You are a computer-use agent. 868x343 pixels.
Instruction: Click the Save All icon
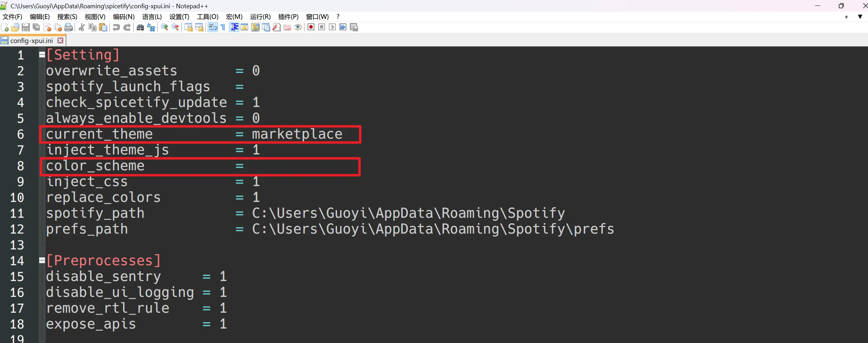click(x=36, y=27)
